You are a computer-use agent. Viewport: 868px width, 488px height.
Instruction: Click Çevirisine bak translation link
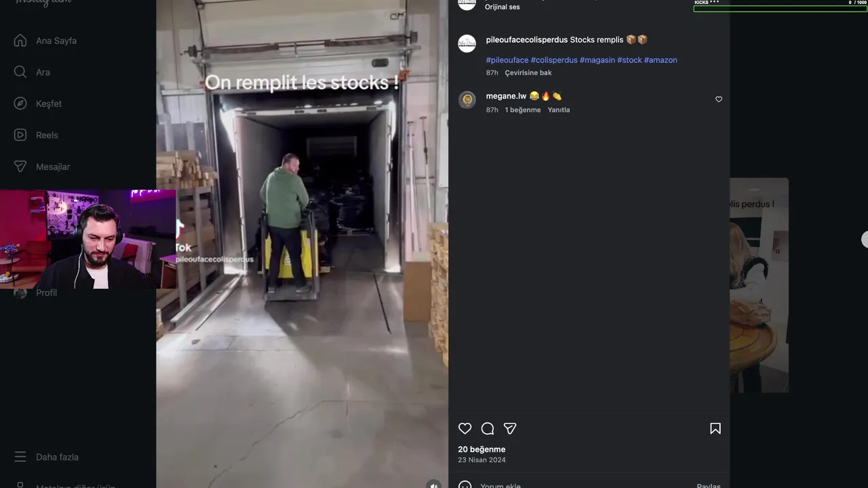coord(528,73)
